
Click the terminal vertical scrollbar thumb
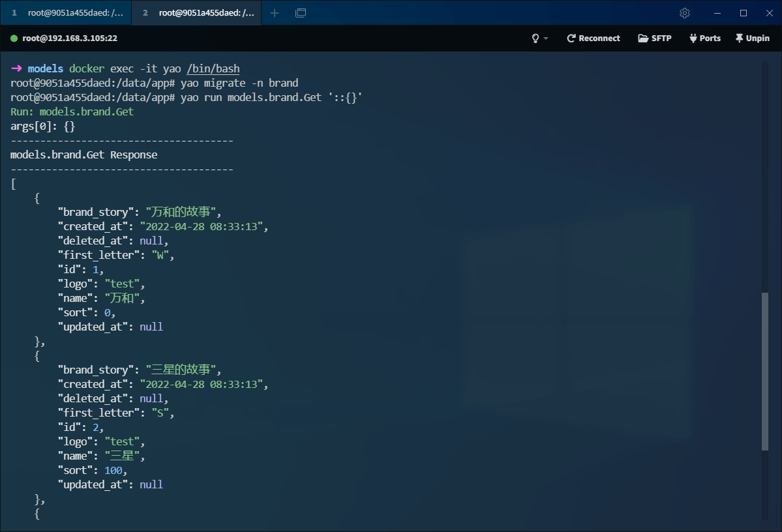click(765, 372)
